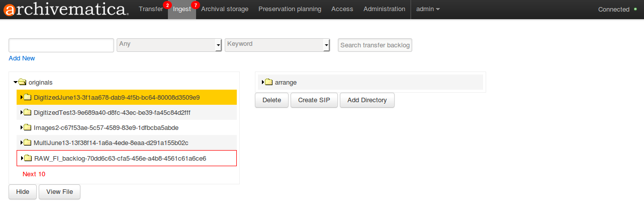Open the Any field dropdown
Image resolution: width=644 pixels, height=208 pixels.
[x=169, y=45]
